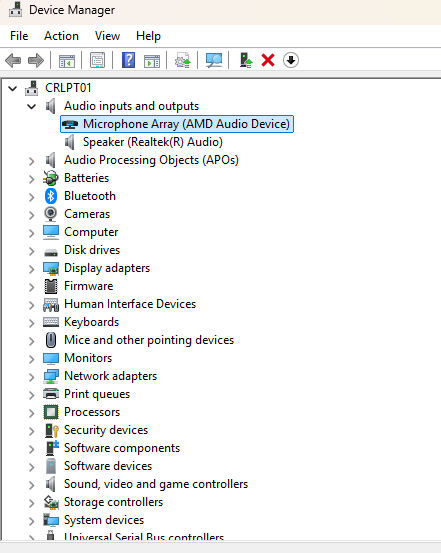
Task: Collapse Audio inputs and outputs node
Action: click(x=32, y=106)
